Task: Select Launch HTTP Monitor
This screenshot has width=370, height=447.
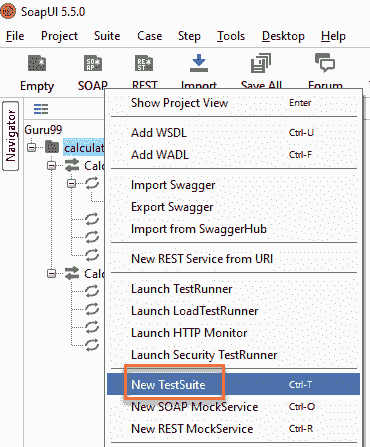Action: click(x=234, y=333)
